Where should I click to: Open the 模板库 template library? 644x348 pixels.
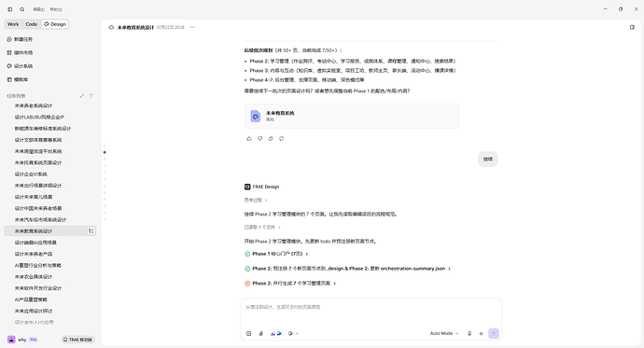click(18, 79)
